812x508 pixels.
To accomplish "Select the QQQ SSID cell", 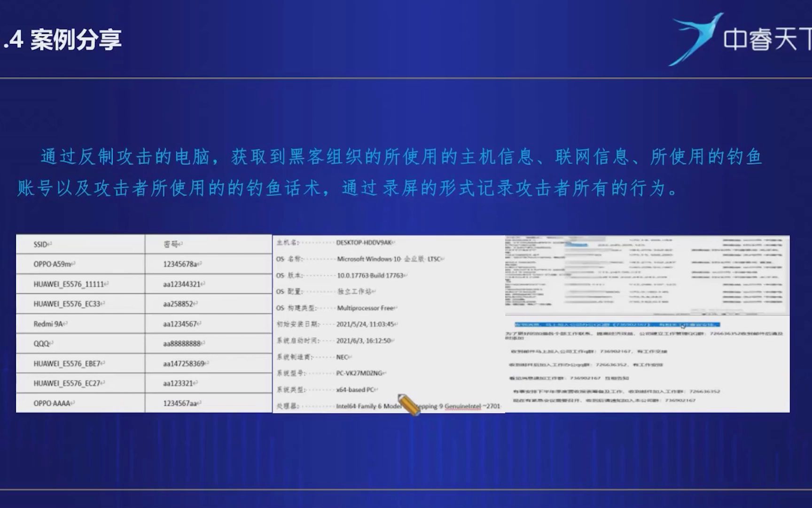I will click(80, 343).
